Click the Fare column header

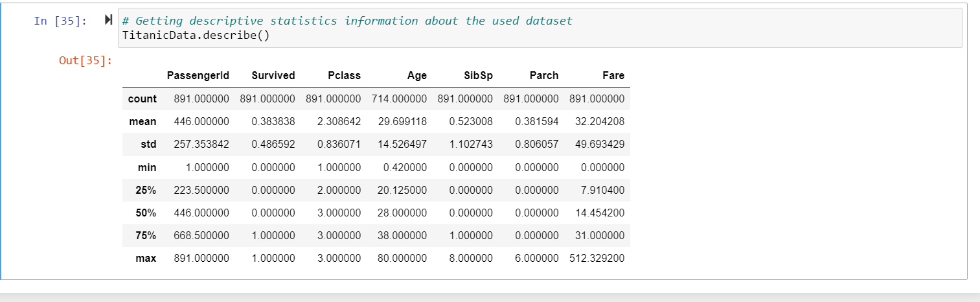[x=613, y=75]
